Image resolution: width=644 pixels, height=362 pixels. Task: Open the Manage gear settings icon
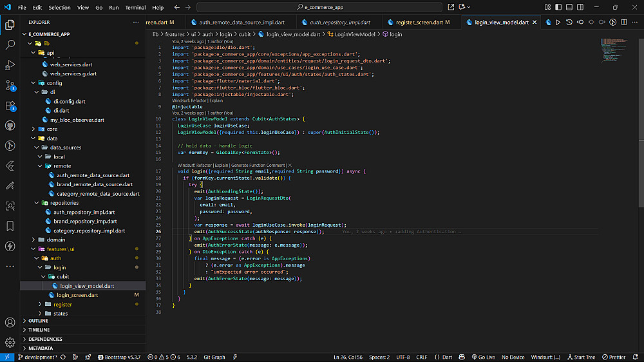click(10, 342)
